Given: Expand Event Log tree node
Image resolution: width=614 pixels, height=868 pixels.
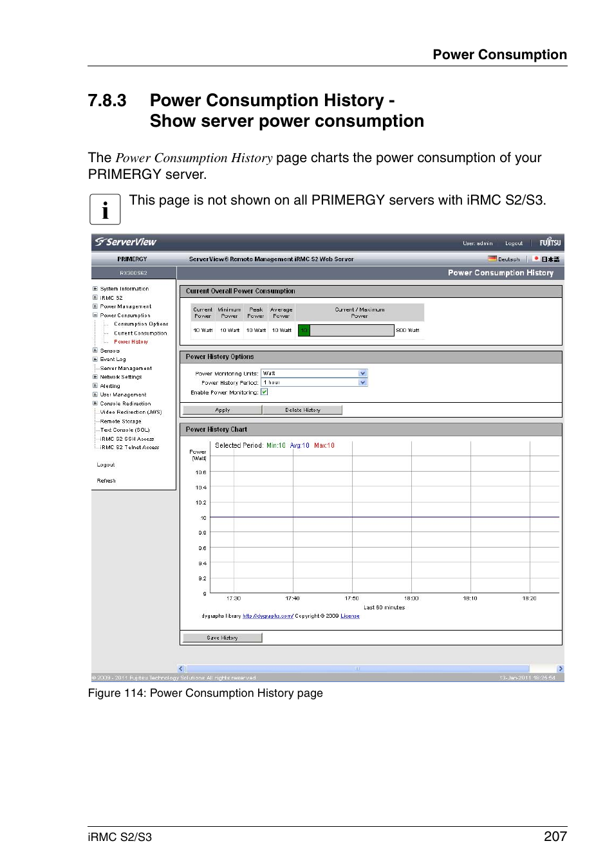Looking at the screenshot, I should pyautogui.click(x=95, y=359).
